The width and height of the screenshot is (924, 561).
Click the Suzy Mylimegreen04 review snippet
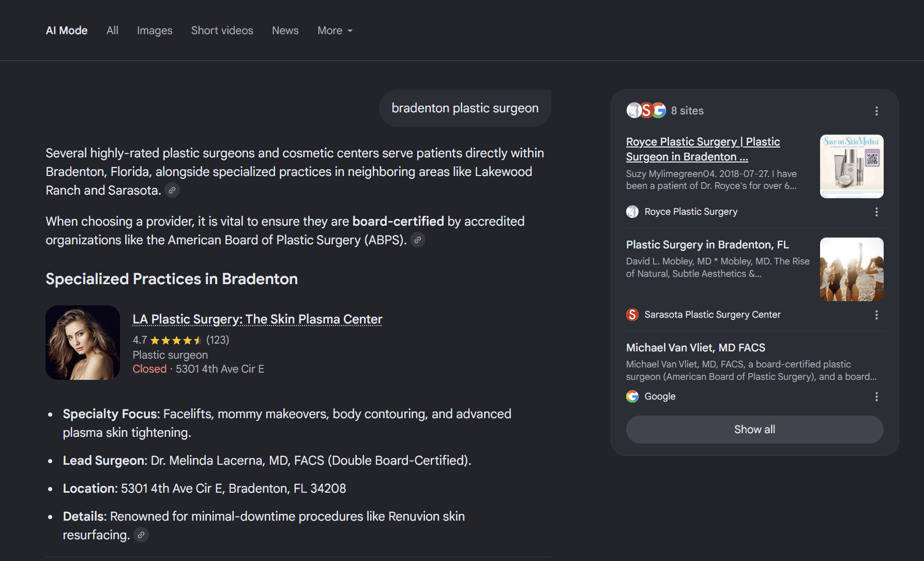711,180
